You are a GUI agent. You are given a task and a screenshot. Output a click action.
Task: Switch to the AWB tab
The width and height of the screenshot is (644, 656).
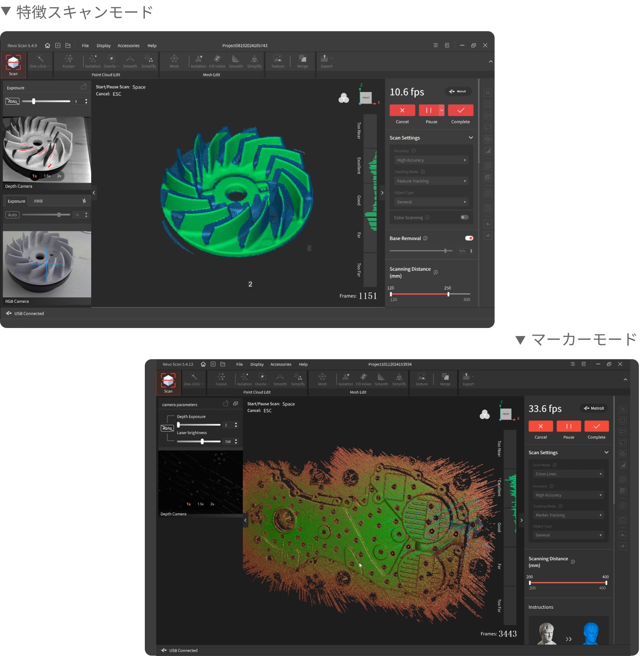(x=38, y=201)
